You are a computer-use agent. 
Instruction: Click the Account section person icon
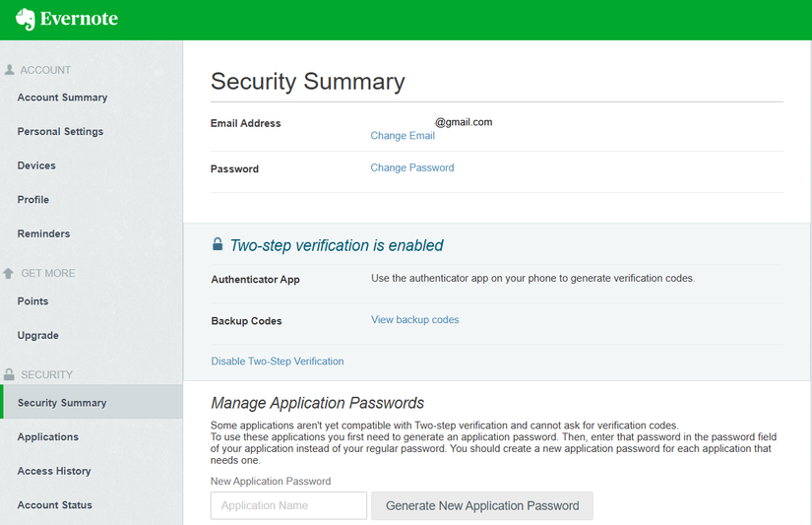(9, 70)
